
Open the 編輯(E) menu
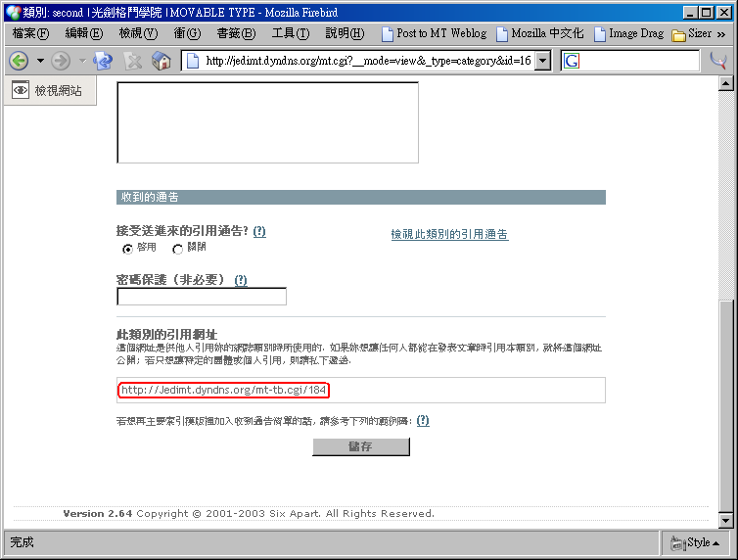84,33
